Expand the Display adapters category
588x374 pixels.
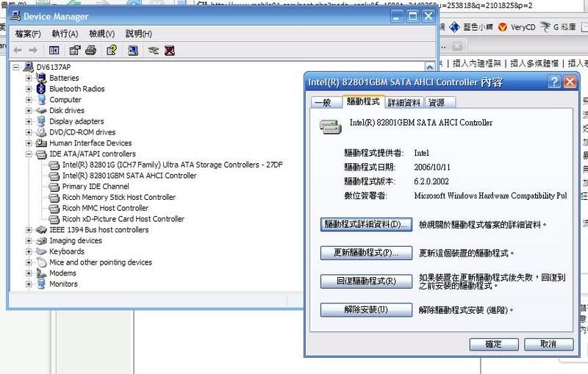coord(29,121)
